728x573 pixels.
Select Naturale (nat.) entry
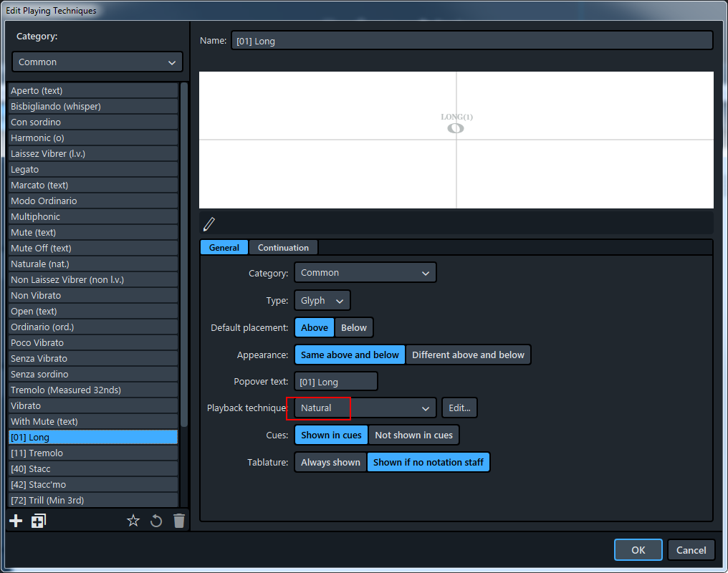click(x=93, y=264)
